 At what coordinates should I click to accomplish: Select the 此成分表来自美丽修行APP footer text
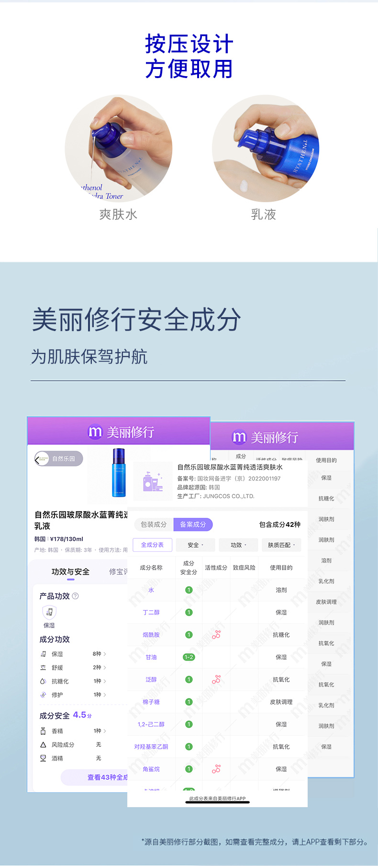[x=217, y=799]
